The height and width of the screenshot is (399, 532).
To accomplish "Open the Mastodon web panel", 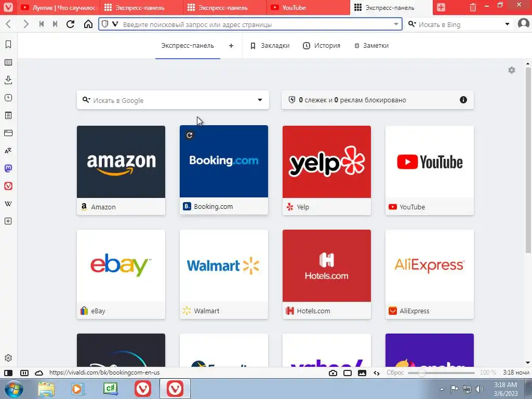I will 8,168.
